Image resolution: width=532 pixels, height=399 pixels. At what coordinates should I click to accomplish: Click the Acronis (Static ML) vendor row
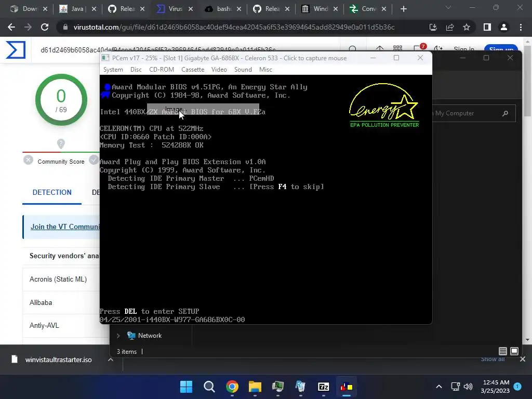61,279
